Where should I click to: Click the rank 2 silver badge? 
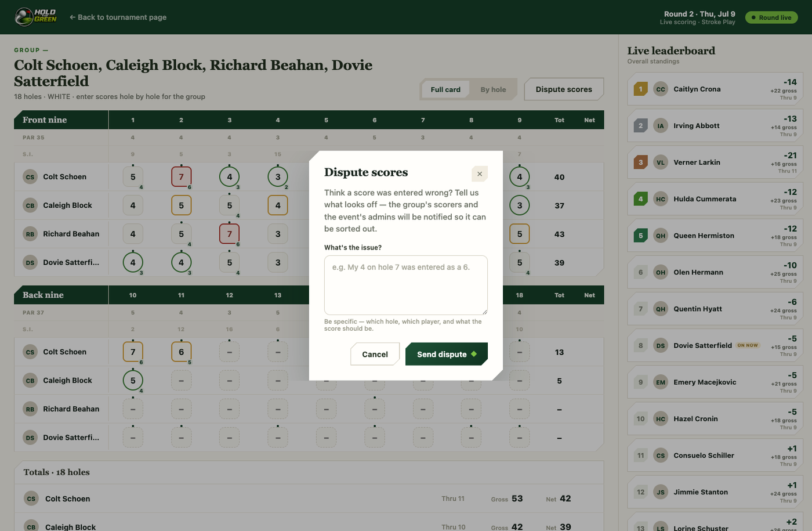[641, 126]
